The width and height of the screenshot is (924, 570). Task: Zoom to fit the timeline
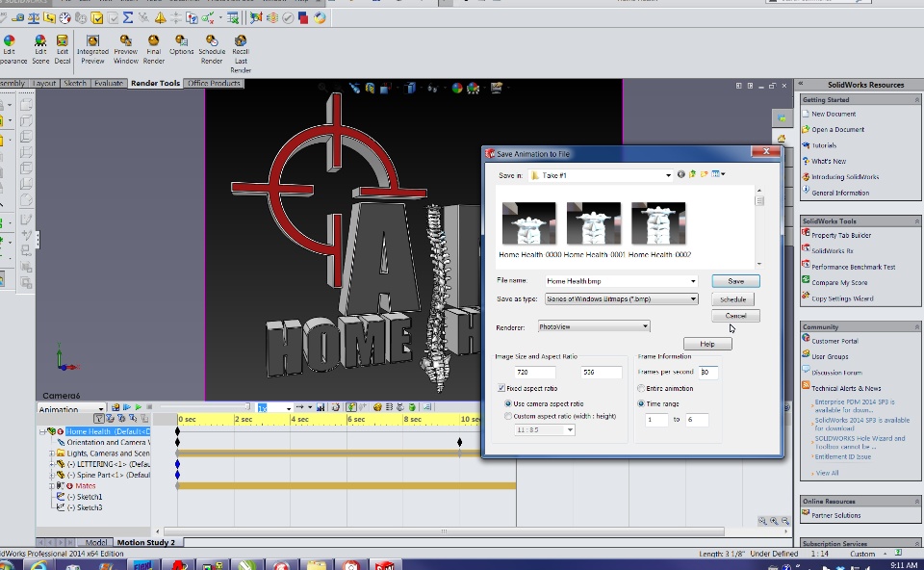[x=762, y=521]
